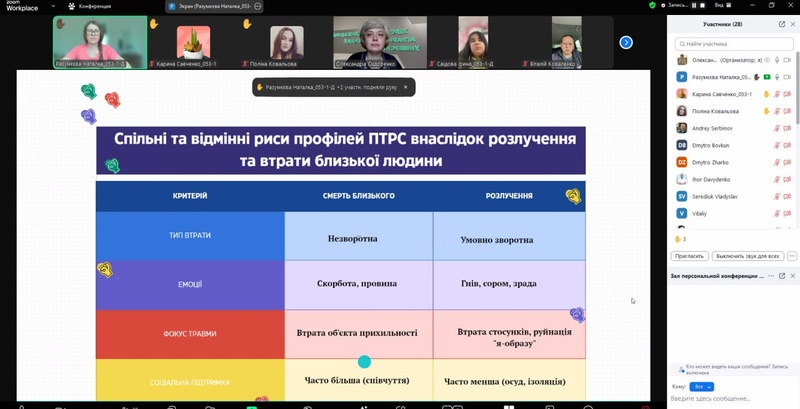The height and width of the screenshot is (409, 800).
Task: Switch to the Конференция tab
Action: (89, 6)
